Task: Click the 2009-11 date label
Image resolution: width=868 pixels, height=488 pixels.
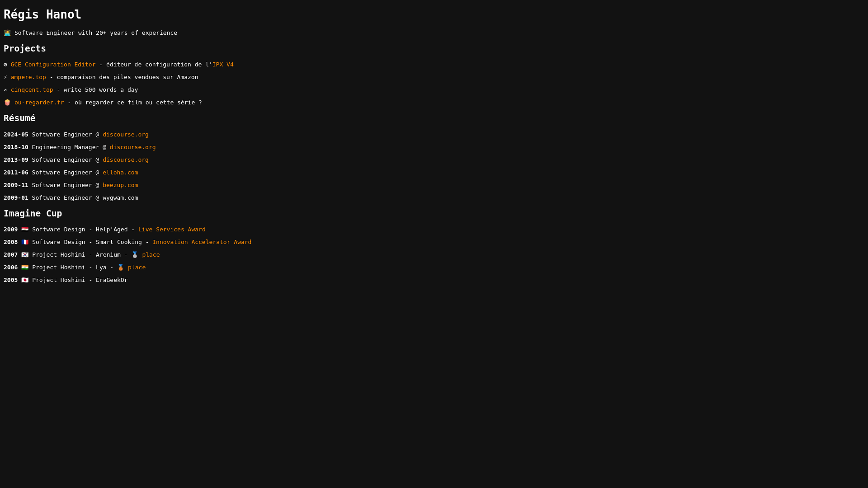Action: click(x=16, y=185)
